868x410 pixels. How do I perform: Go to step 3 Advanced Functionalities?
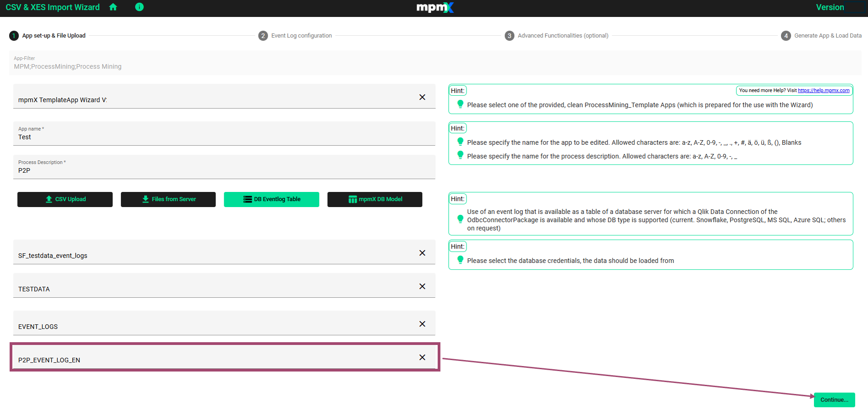pos(557,36)
